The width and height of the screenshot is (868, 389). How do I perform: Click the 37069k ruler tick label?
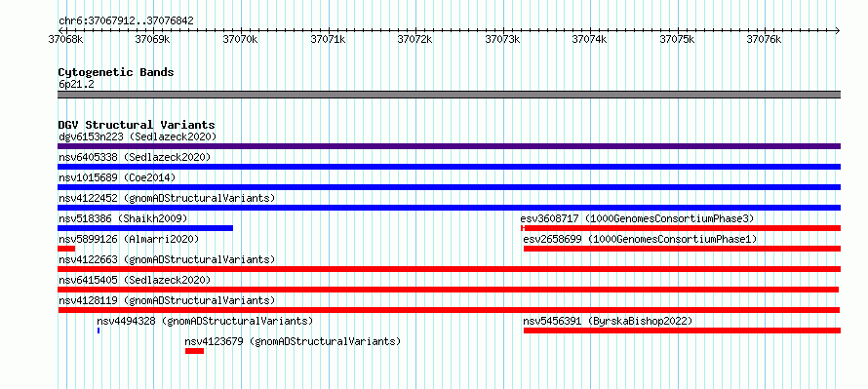[x=152, y=39]
